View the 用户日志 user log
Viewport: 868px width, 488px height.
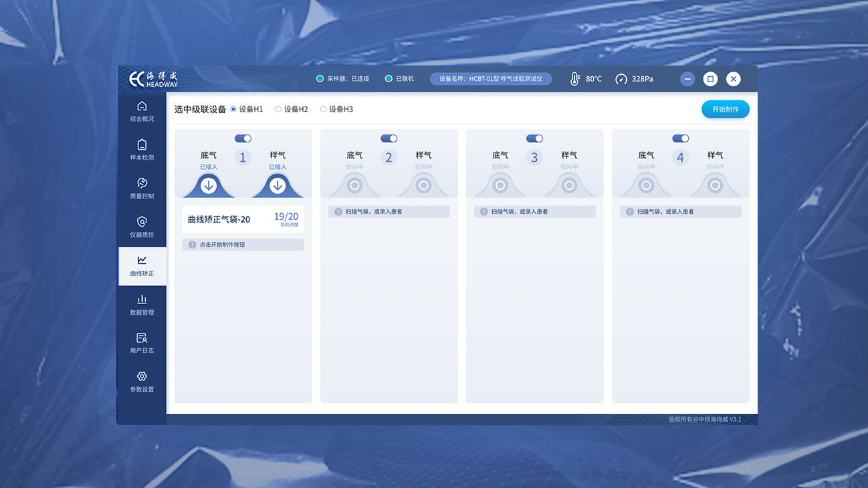(142, 343)
